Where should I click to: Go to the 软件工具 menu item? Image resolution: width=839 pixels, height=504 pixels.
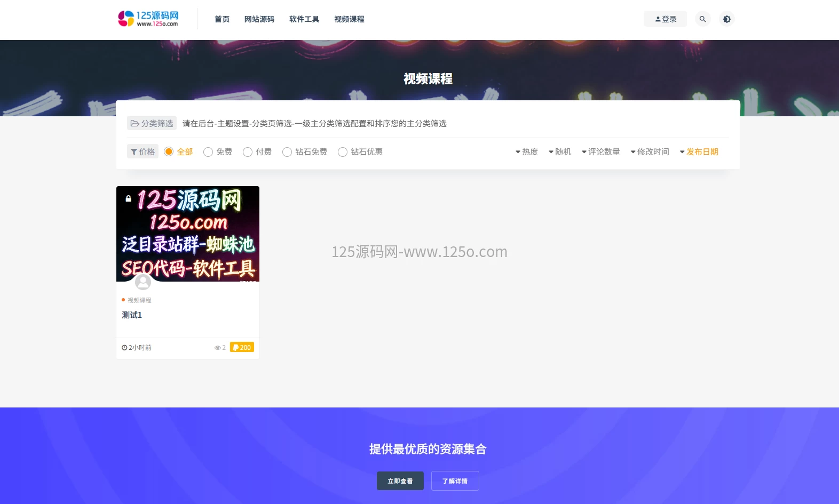click(x=304, y=19)
